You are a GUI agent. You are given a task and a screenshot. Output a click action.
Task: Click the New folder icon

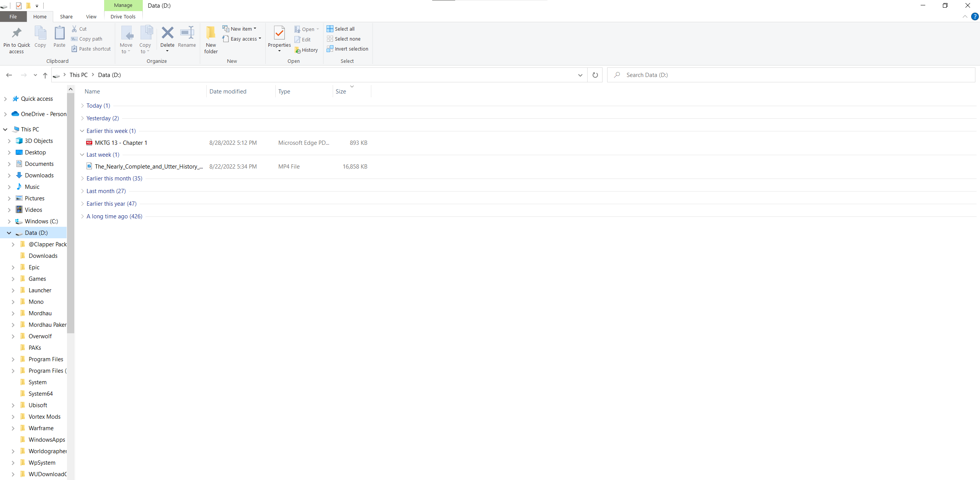[211, 34]
